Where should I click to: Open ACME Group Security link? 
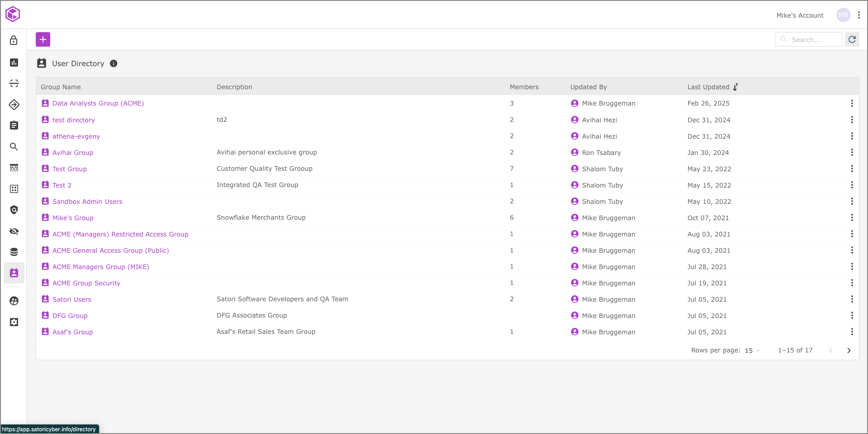point(86,283)
